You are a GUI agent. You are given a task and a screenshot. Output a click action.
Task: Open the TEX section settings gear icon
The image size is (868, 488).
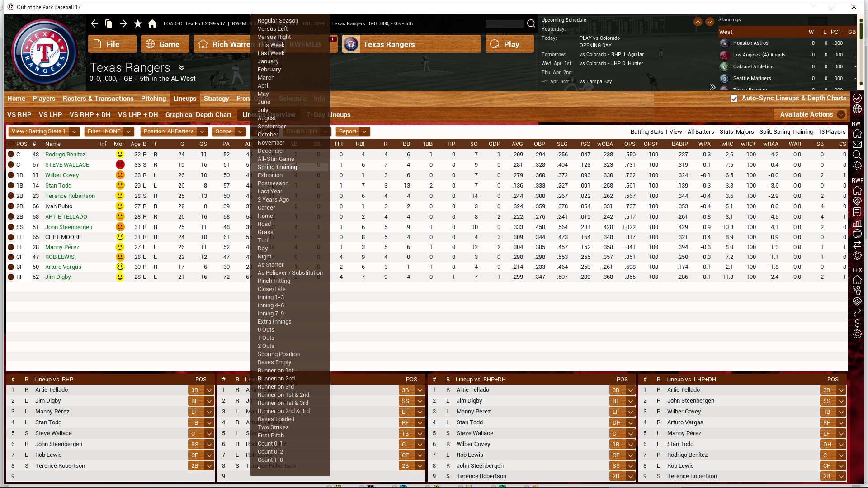(857, 334)
